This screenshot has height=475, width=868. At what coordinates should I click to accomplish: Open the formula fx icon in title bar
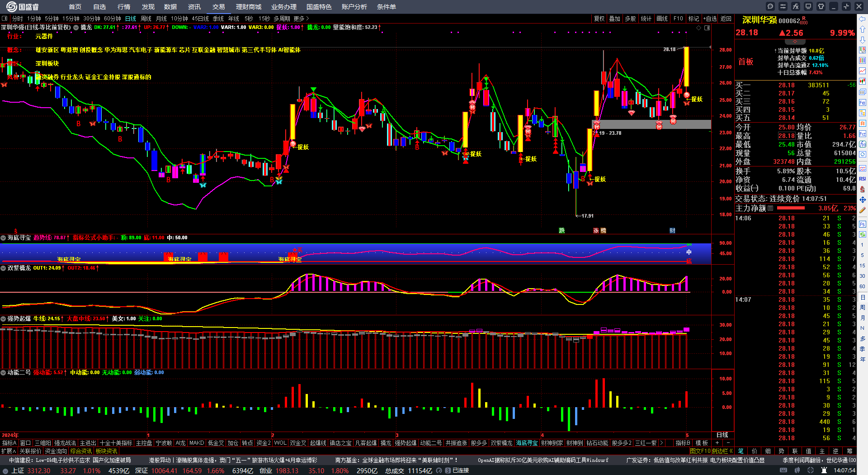pos(796,6)
